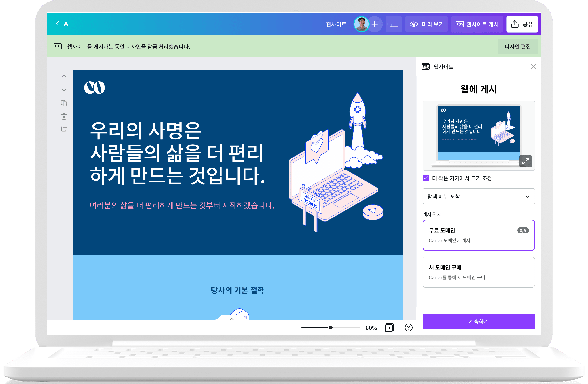Open grid view page count icon
Image resolution: width=588 pixels, height=384 pixels.
click(389, 328)
